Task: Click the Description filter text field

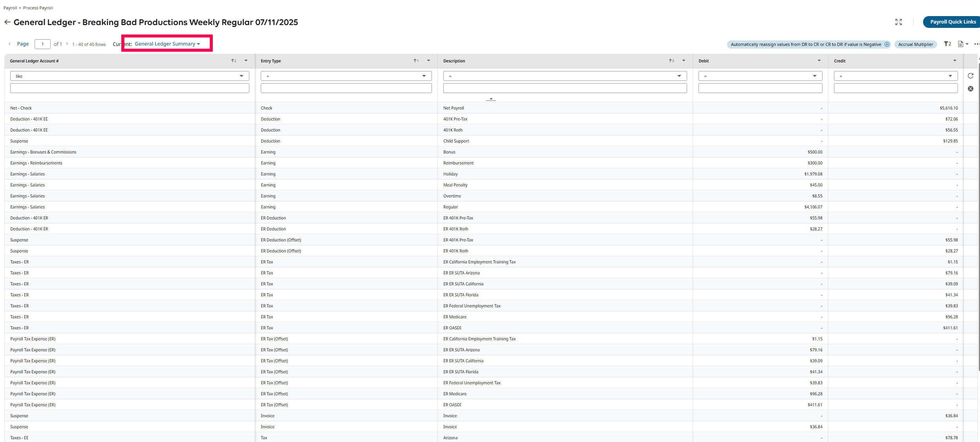Action: point(565,88)
